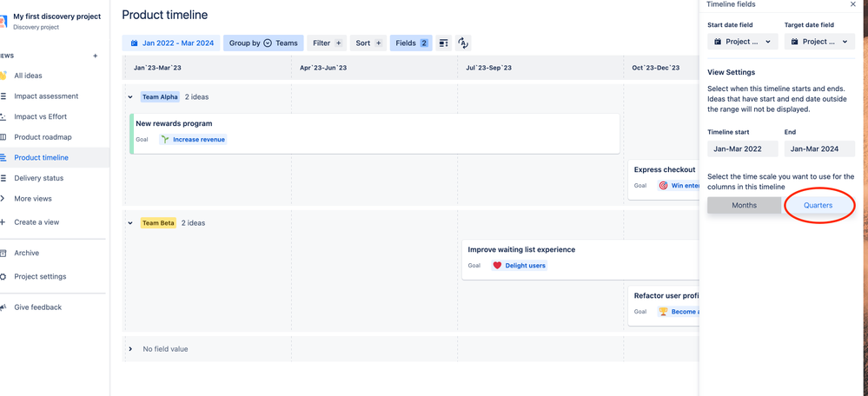Collapse the Team Alpha group
Viewport: 868px width, 396px height.
pyautogui.click(x=130, y=97)
